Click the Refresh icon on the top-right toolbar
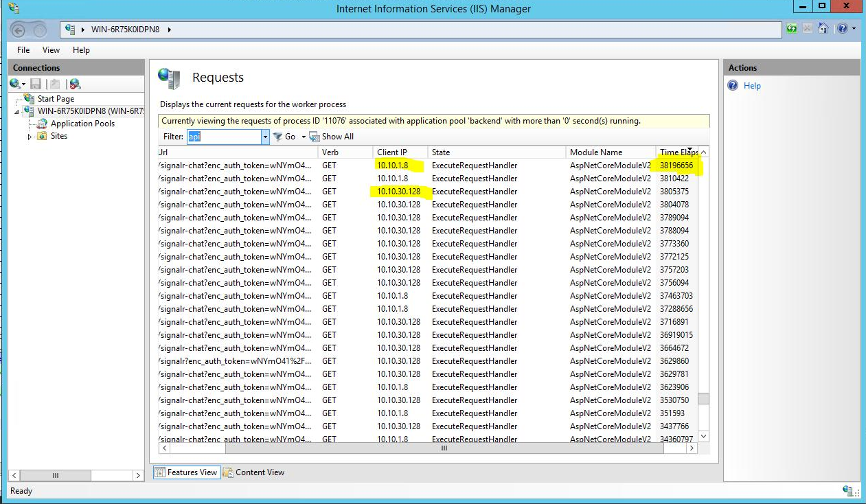This screenshot has width=866, height=504. pos(792,28)
